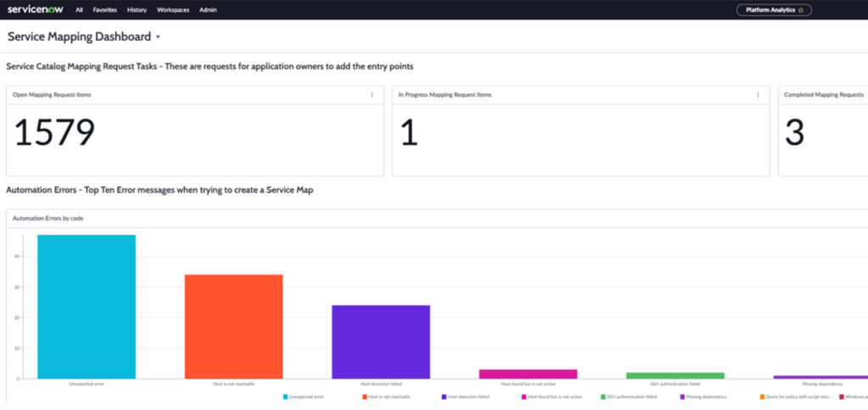
Task: Open kebab menu on In Progress Mapping widget
Action: tap(758, 95)
